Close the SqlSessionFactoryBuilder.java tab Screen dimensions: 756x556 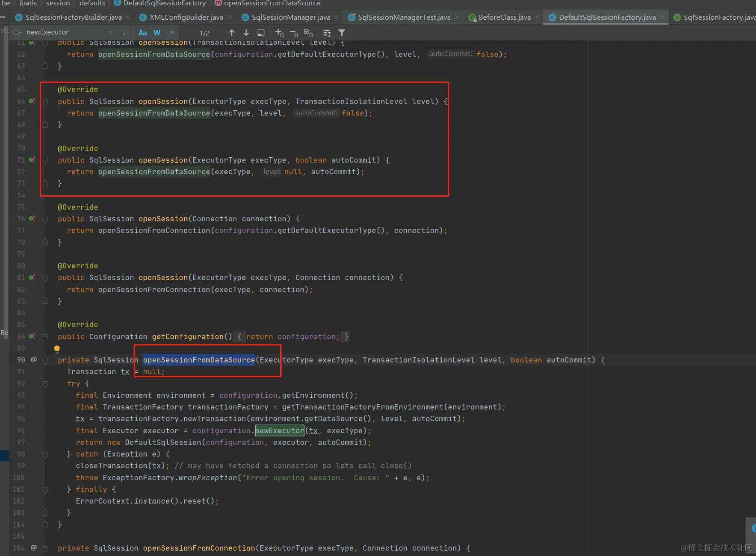128,17
